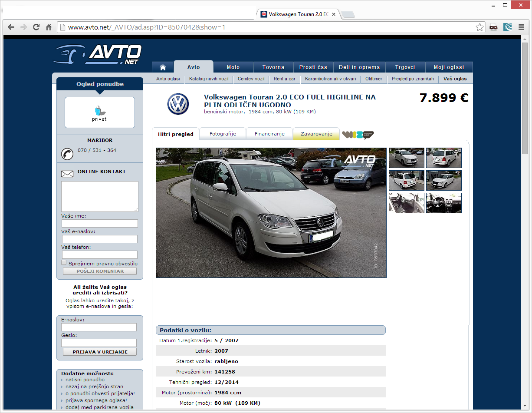Focus the Vaš telefon input field

100,255
